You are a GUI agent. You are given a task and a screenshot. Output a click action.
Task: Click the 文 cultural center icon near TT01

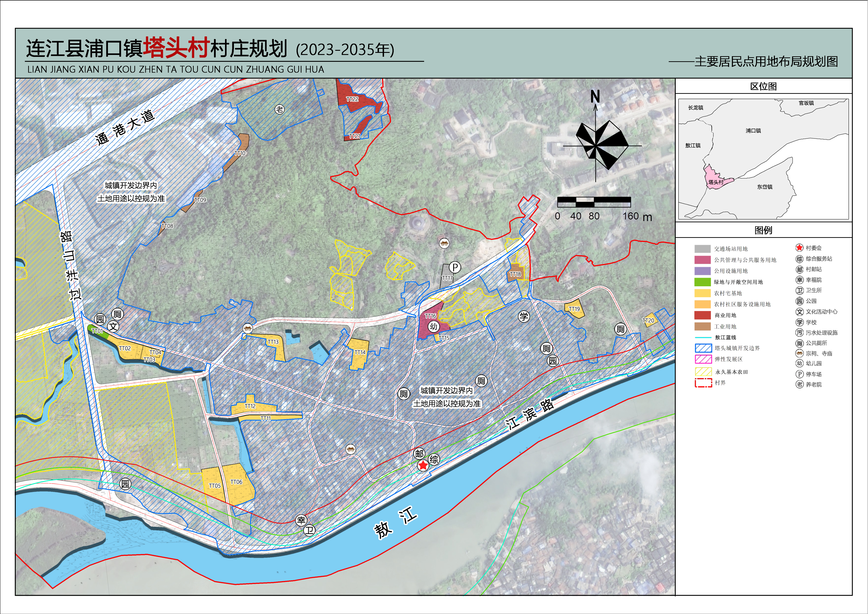click(113, 327)
